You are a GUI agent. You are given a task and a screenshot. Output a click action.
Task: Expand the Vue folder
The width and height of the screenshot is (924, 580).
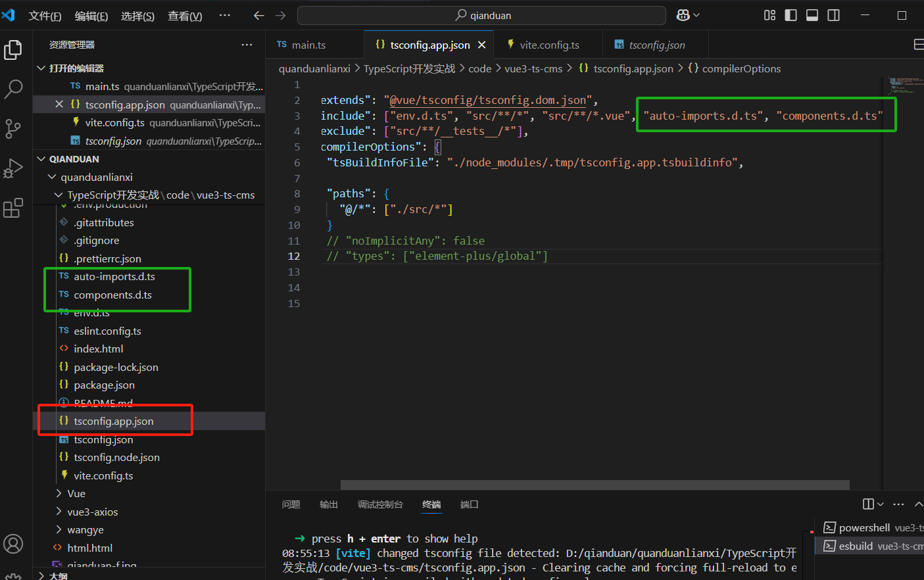76,494
